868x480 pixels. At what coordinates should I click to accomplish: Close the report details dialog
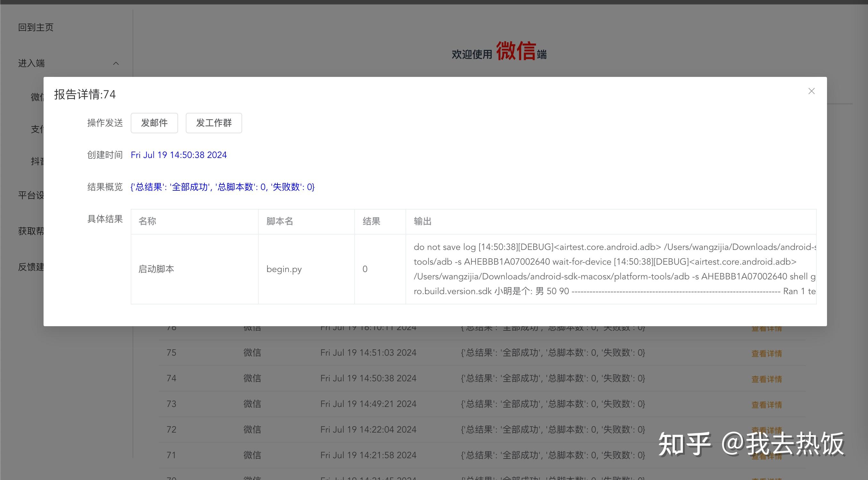click(x=811, y=91)
